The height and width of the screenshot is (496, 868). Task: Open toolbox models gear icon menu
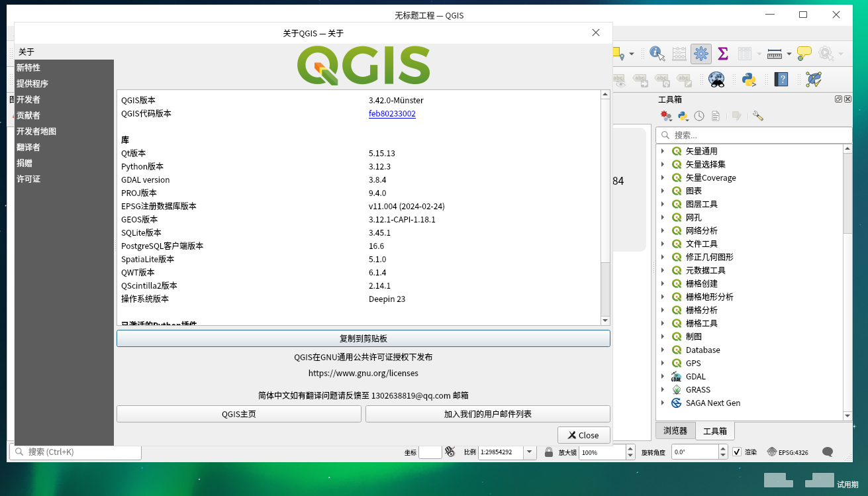pyautogui.click(x=666, y=116)
